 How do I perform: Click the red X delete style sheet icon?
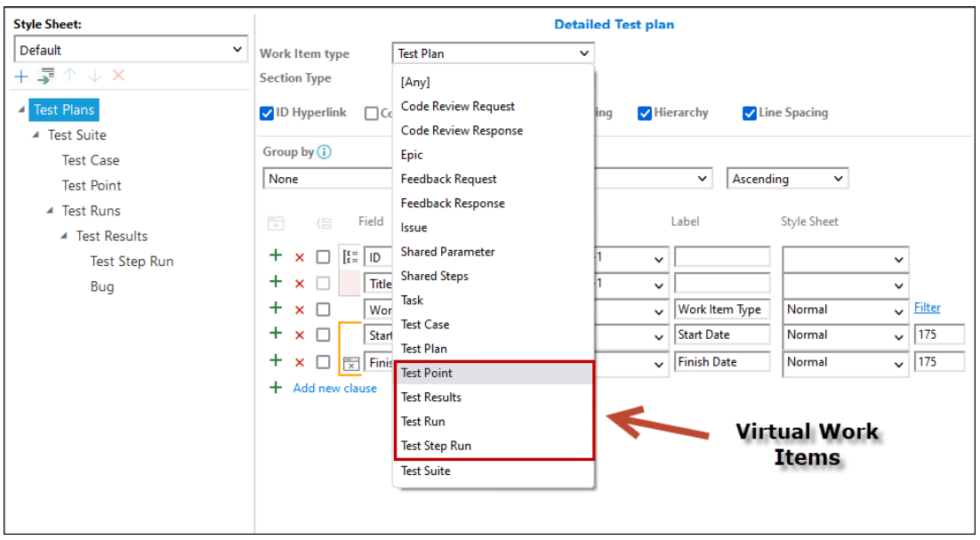tap(116, 77)
